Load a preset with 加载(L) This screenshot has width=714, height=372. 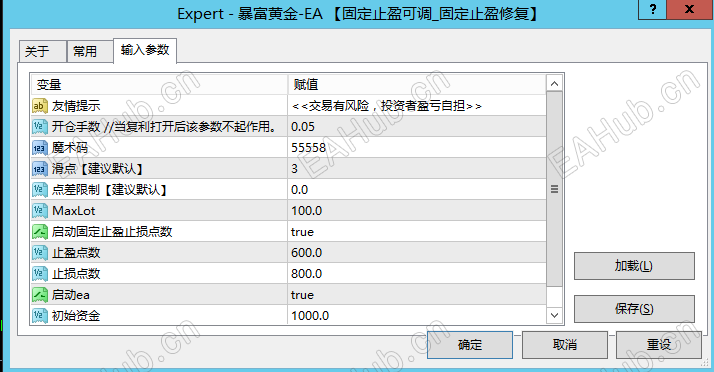click(634, 266)
